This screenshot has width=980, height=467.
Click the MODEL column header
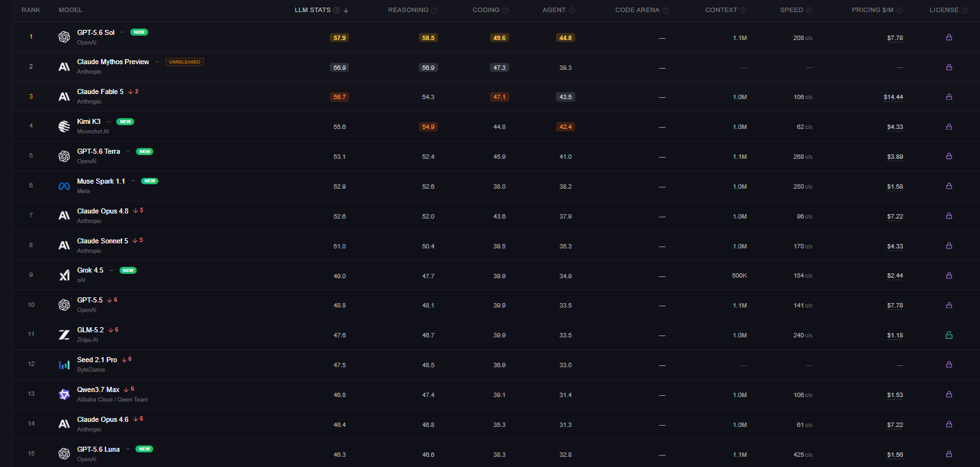coord(71,10)
